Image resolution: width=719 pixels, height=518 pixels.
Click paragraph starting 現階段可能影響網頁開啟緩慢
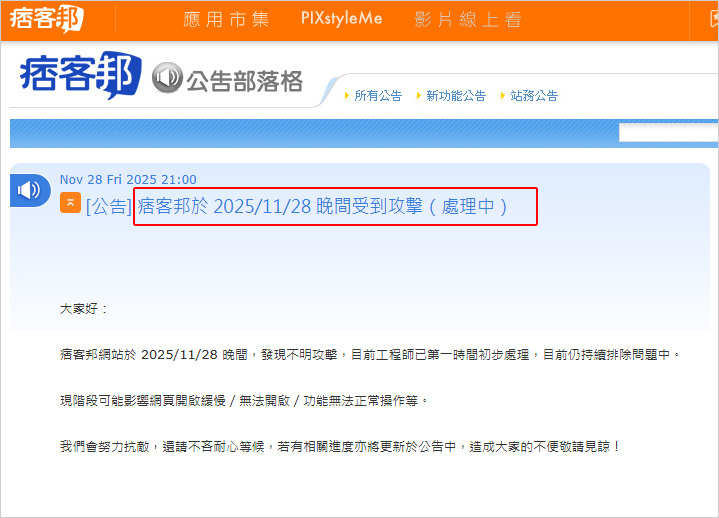244,401
